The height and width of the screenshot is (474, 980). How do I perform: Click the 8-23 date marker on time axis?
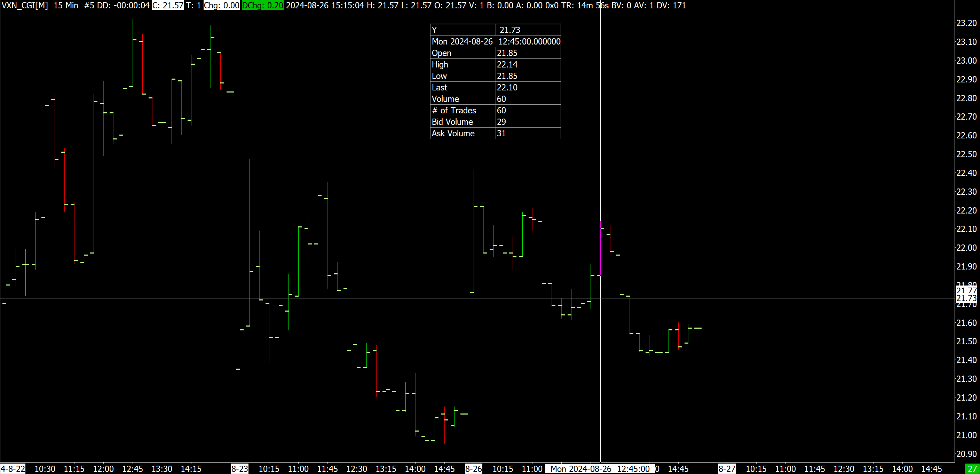[x=240, y=469]
